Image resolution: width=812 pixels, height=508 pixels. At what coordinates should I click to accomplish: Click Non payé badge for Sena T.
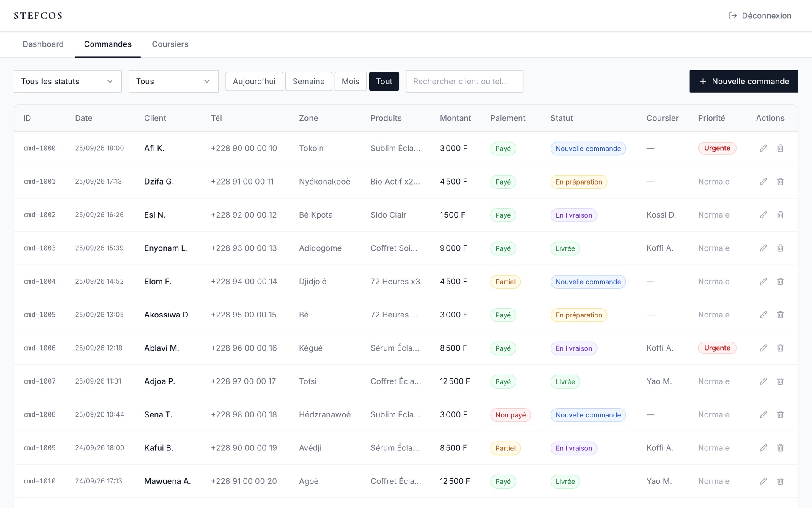pyautogui.click(x=510, y=415)
